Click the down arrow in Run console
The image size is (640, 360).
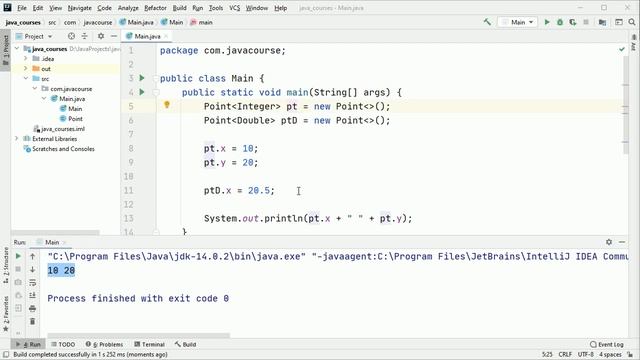click(x=33, y=269)
